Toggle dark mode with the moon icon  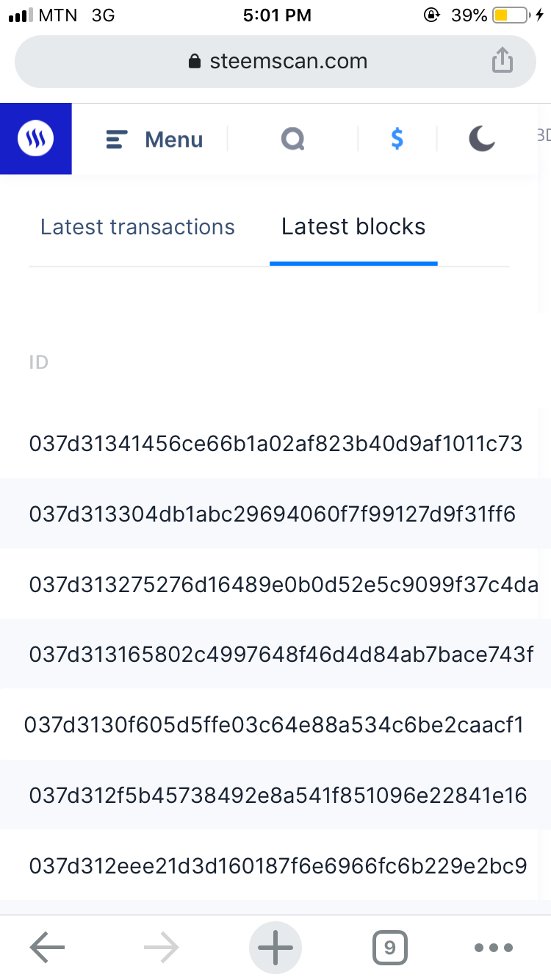pyautogui.click(x=482, y=139)
